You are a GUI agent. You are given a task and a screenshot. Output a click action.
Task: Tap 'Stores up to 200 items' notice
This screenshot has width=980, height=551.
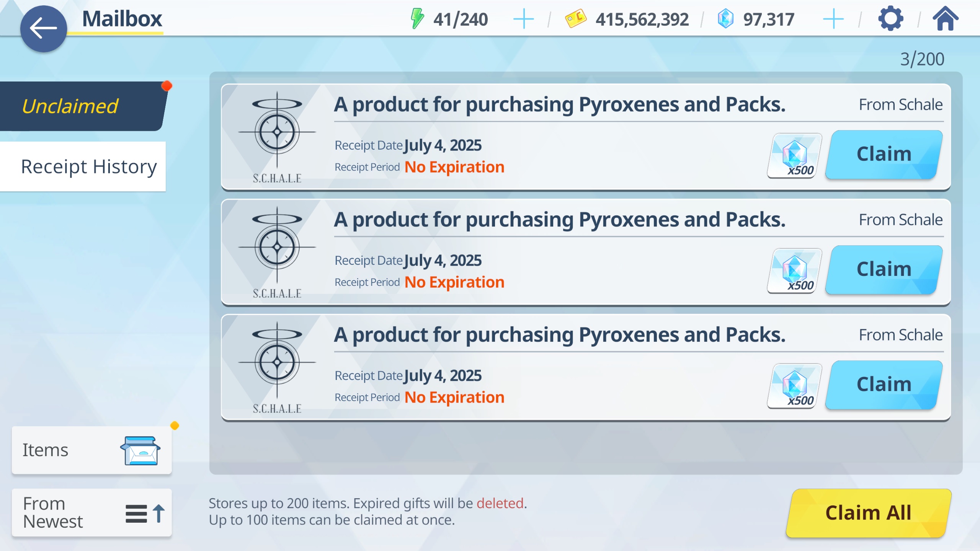(368, 511)
